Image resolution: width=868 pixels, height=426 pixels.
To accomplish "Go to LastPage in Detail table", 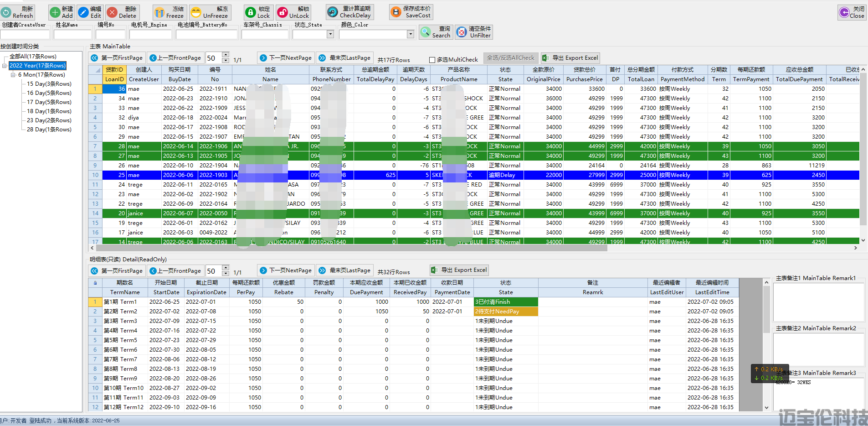I will [345, 270].
